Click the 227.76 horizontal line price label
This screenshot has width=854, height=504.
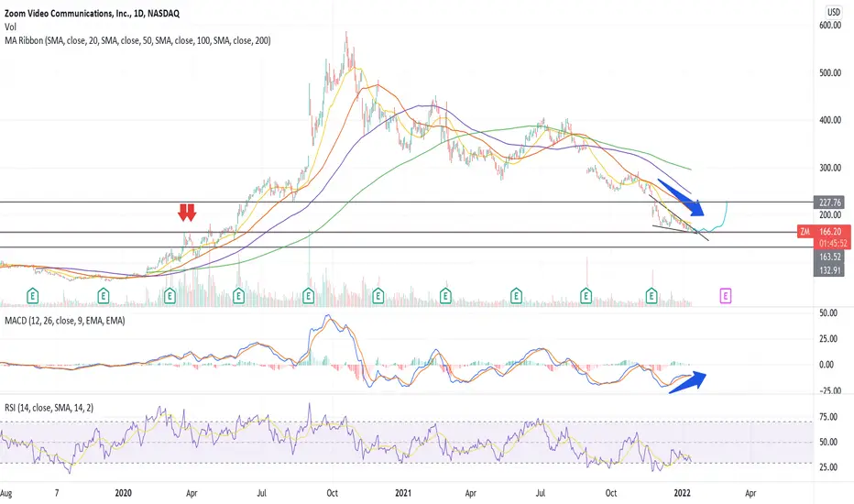pyautogui.click(x=829, y=203)
